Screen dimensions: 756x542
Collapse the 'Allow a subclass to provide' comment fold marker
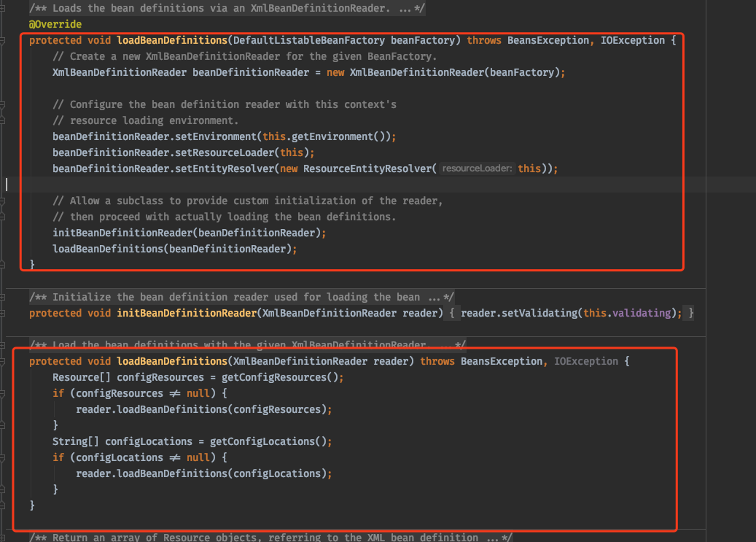[x=2, y=201]
